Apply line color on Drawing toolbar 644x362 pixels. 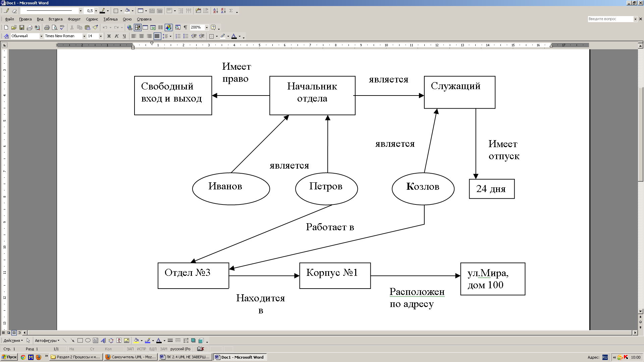[148, 341]
